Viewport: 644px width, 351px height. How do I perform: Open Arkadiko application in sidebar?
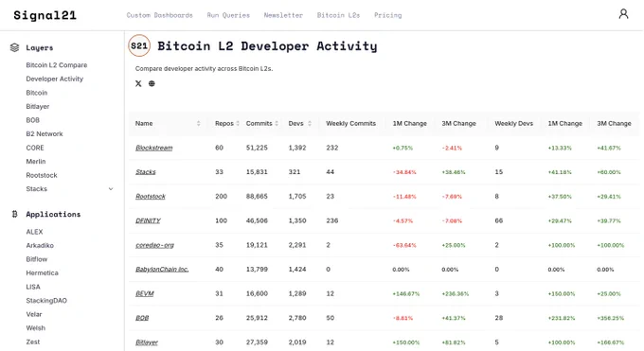(x=40, y=245)
